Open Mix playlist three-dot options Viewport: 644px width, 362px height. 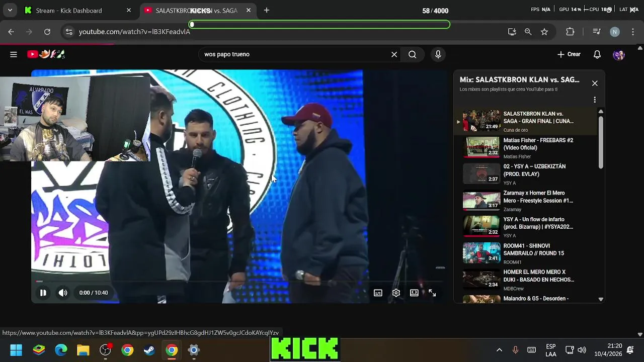(x=595, y=100)
